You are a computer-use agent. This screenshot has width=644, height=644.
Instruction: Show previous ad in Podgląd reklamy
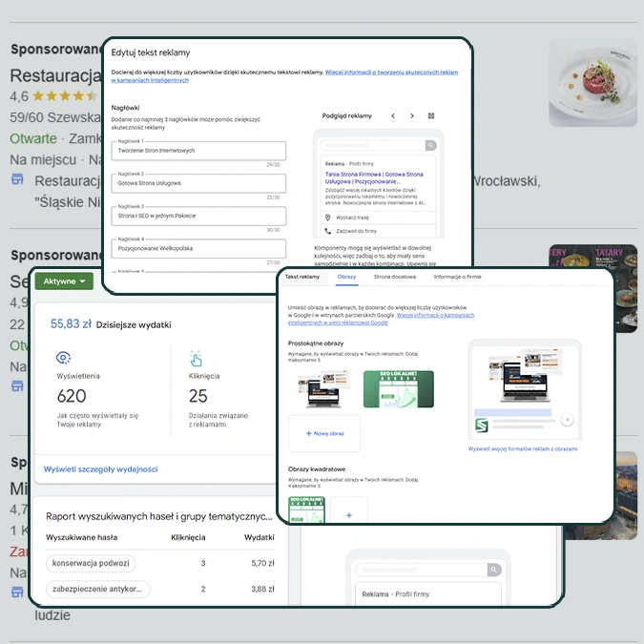click(x=393, y=115)
